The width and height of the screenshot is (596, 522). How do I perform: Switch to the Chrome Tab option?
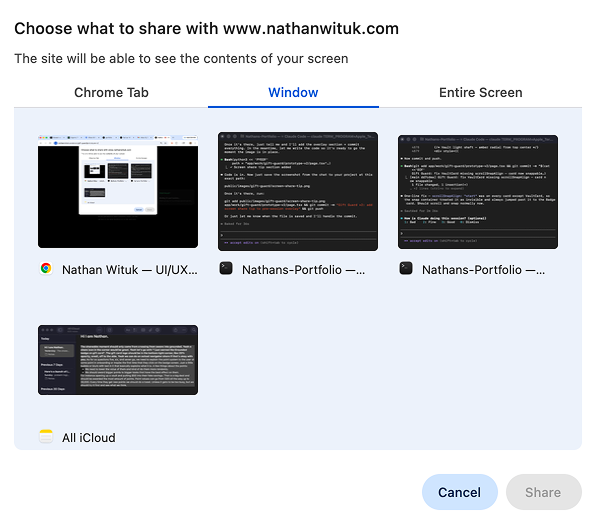(x=111, y=92)
